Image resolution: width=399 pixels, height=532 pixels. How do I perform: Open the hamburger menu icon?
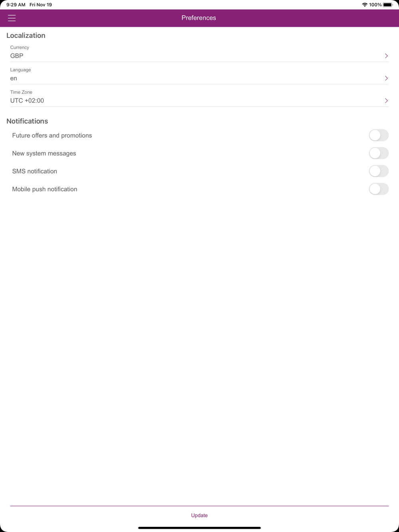(x=12, y=18)
